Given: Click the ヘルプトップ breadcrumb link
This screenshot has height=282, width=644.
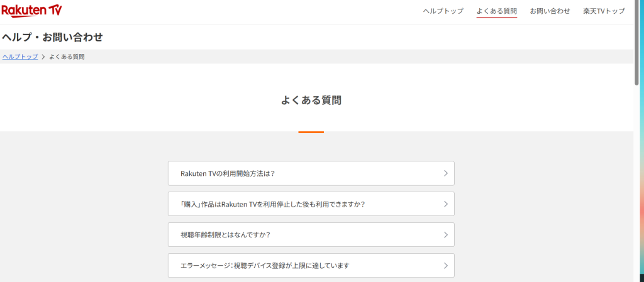Looking at the screenshot, I should pos(20,57).
